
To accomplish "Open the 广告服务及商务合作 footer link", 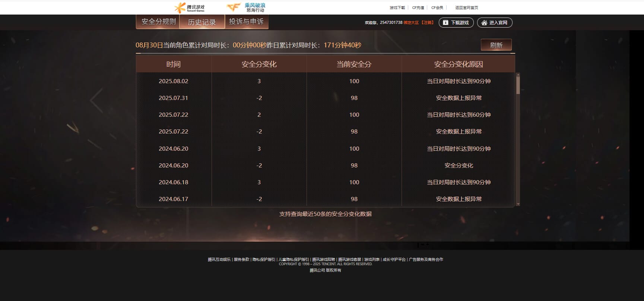I will [x=426, y=260].
